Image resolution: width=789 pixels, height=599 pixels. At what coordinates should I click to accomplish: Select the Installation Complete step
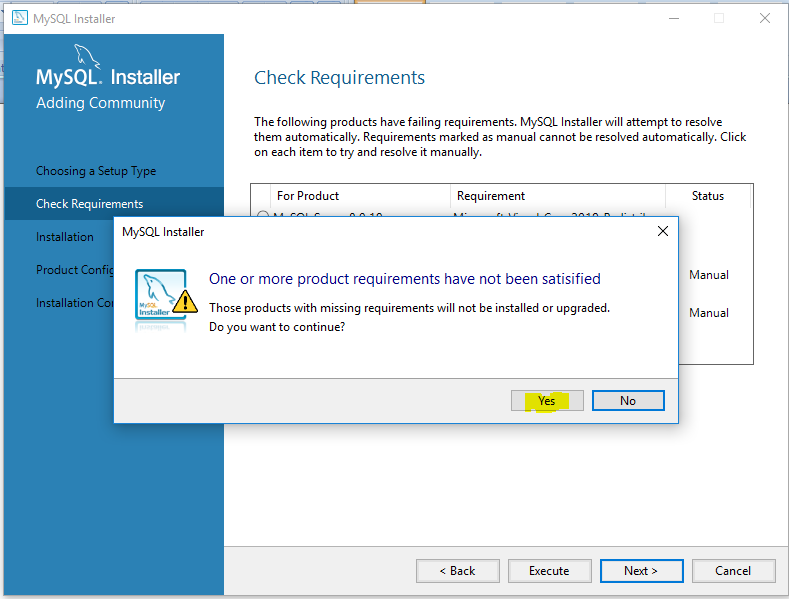(x=75, y=303)
